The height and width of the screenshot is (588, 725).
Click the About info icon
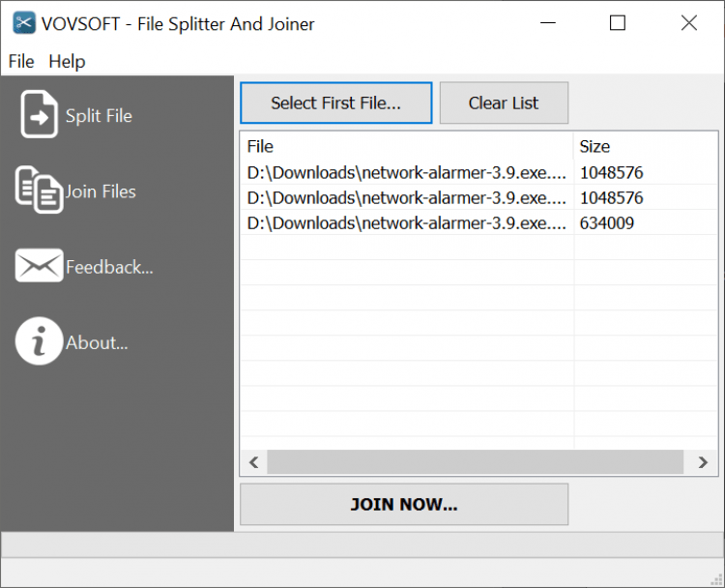39,341
